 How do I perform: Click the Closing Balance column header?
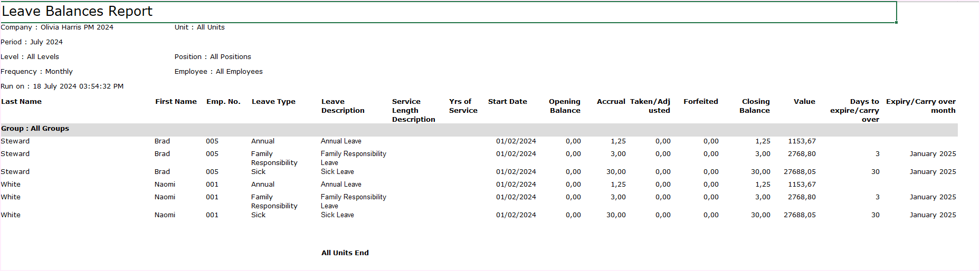(755, 106)
